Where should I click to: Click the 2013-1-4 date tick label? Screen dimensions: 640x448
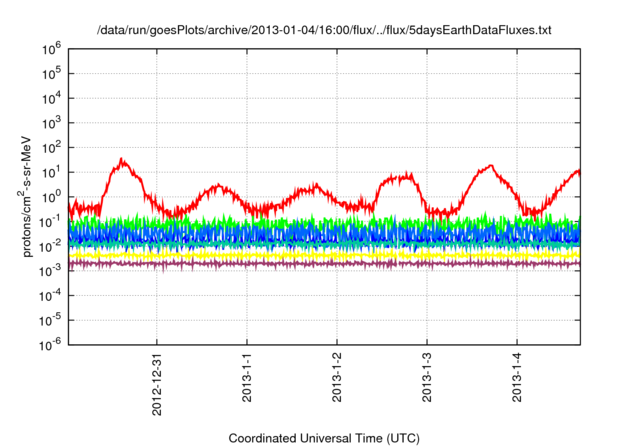tap(517, 377)
